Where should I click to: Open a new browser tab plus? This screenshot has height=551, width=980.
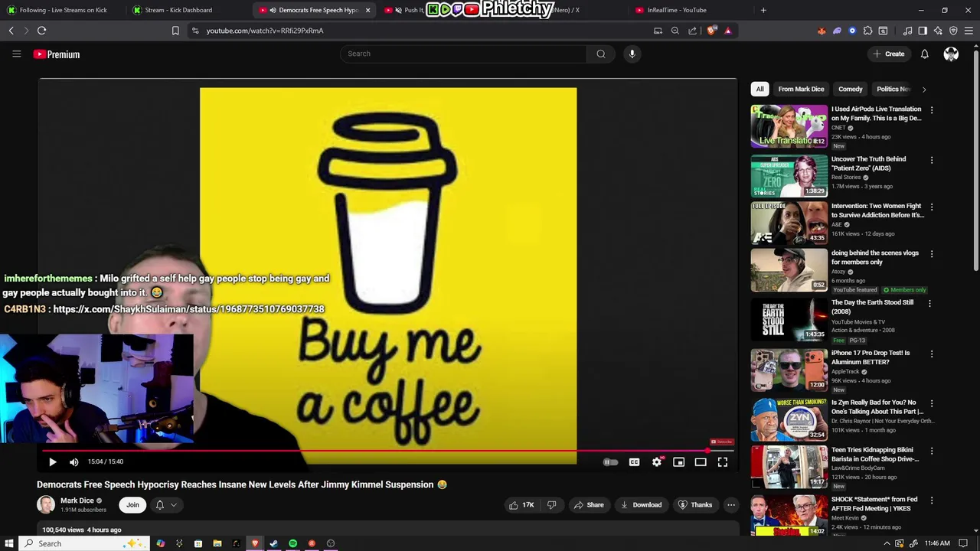[763, 10]
